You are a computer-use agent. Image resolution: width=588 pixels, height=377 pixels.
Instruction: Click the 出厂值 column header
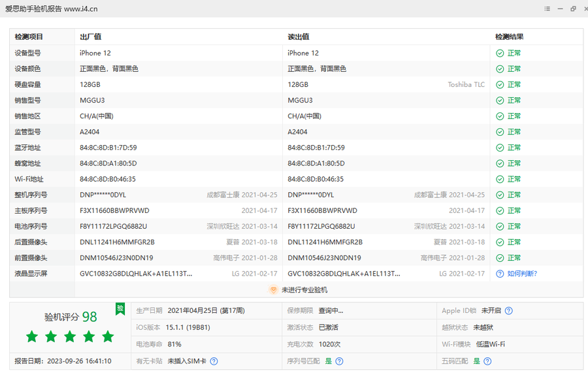click(90, 37)
